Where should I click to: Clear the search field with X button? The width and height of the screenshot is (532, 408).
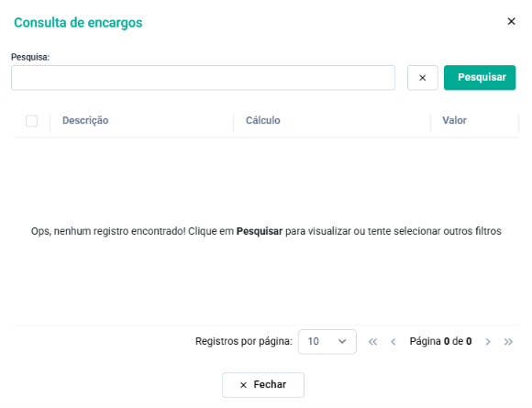(423, 78)
